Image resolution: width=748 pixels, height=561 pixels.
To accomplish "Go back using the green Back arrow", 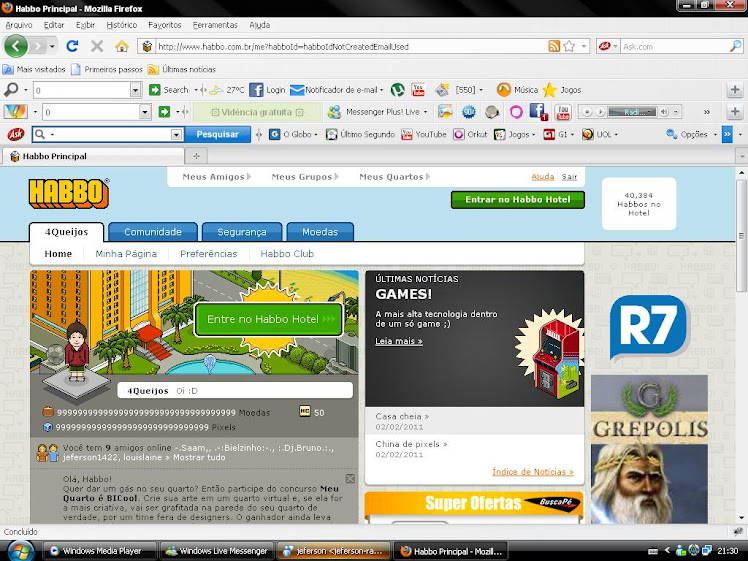I will pyautogui.click(x=16, y=46).
